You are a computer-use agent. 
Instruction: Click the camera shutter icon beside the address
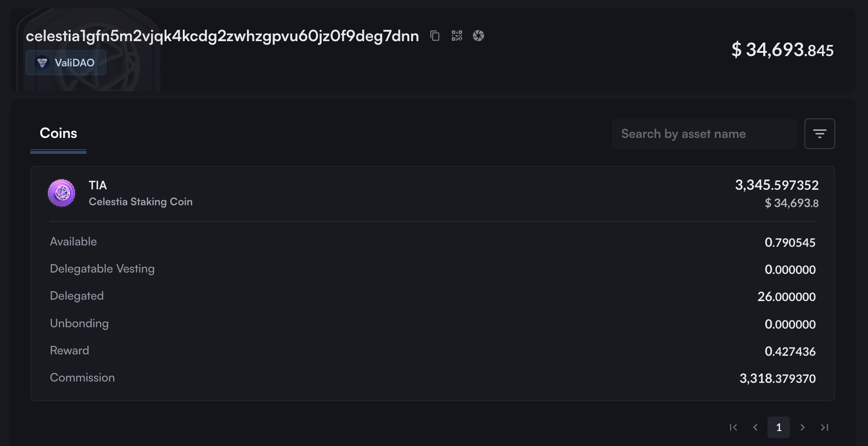478,36
